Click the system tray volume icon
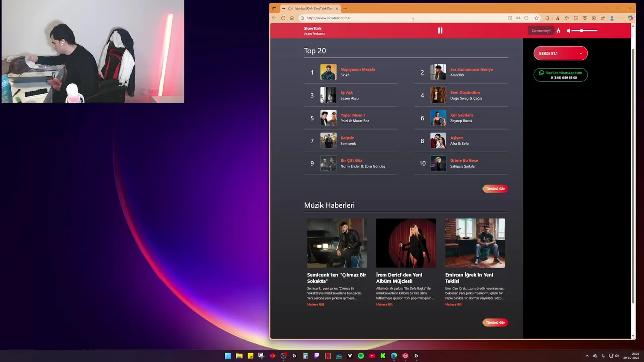 (x=617, y=356)
